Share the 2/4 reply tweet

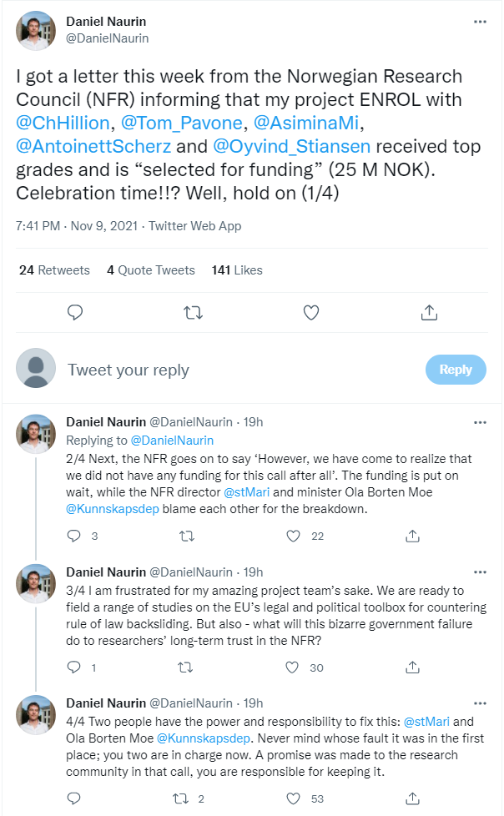[x=413, y=536]
